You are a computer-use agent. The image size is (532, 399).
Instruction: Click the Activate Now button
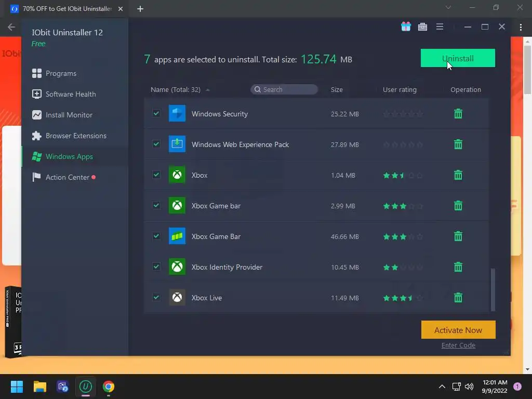[458, 330]
